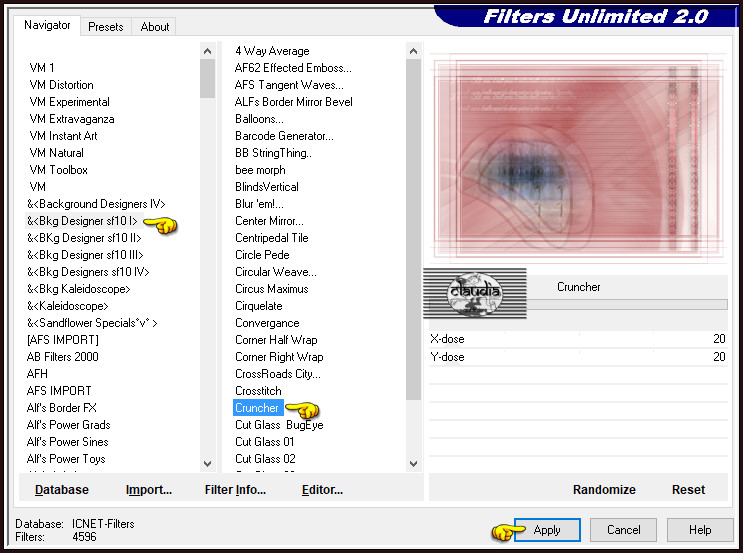Select &<Bkg Designer sf10 III> category
Image resolution: width=743 pixels, height=553 pixels.
pos(85,255)
